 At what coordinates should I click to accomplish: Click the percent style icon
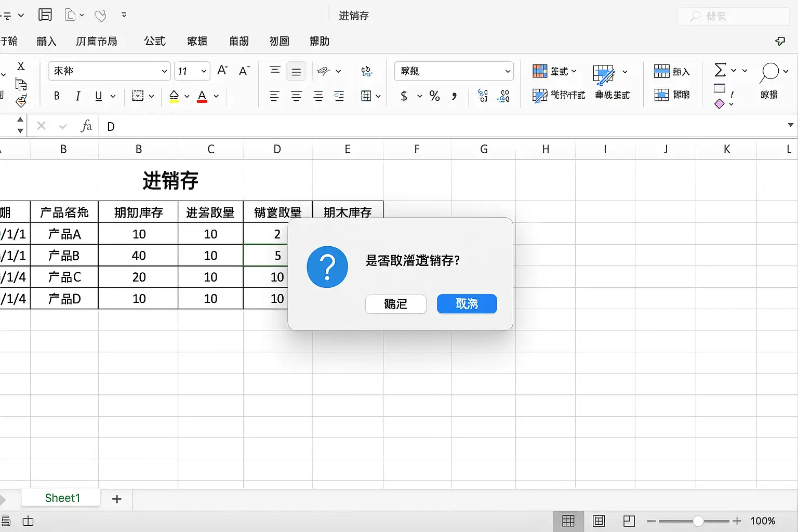point(434,96)
